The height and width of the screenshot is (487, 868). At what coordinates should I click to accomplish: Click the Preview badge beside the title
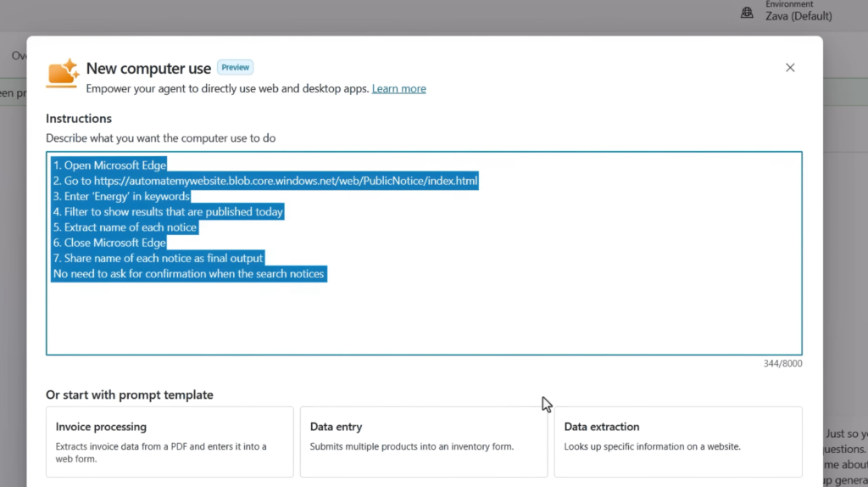point(235,68)
